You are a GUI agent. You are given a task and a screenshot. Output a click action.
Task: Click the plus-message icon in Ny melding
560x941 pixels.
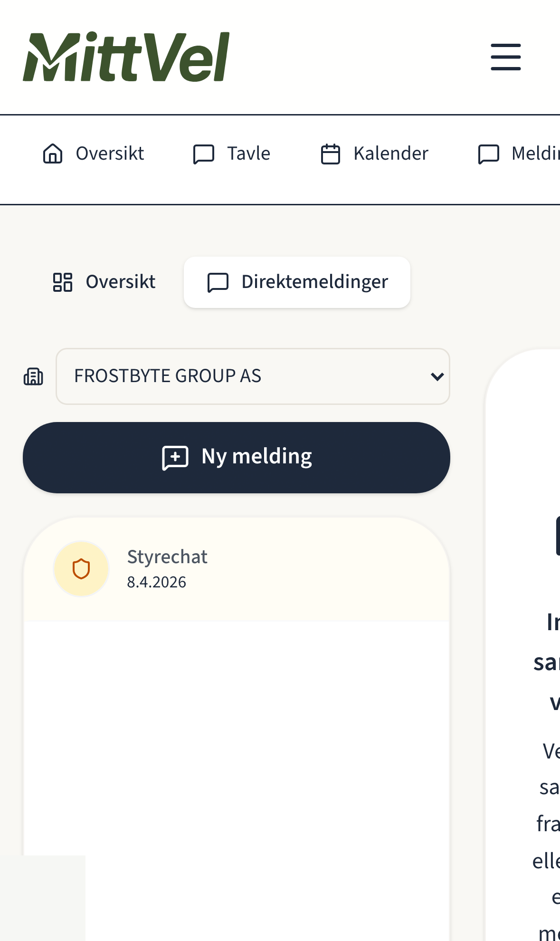click(175, 457)
